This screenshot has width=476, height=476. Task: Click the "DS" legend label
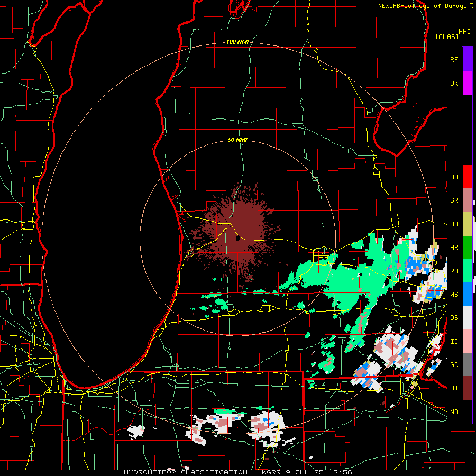point(454,318)
